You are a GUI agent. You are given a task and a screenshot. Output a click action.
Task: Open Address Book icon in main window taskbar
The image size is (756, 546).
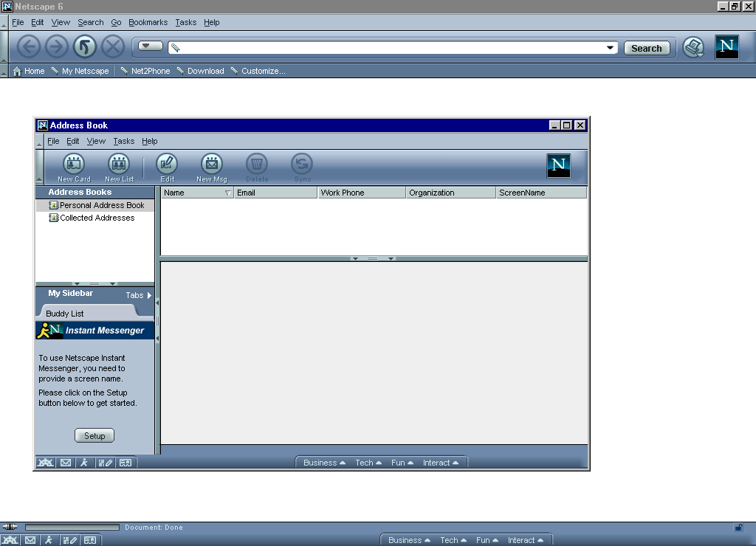click(89, 540)
